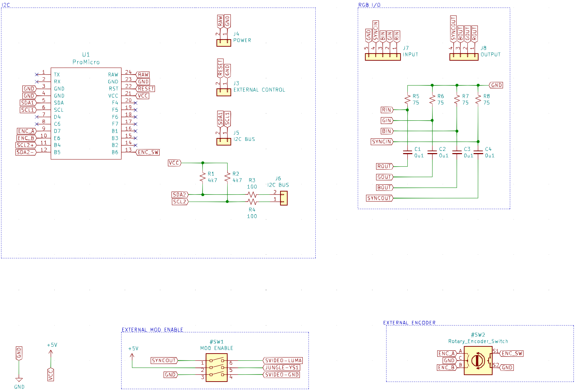The height and width of the screenshot is (392, 576).
Task: Click the #SW2 rotary encoder symbol
Action: (x=478, y=360)
